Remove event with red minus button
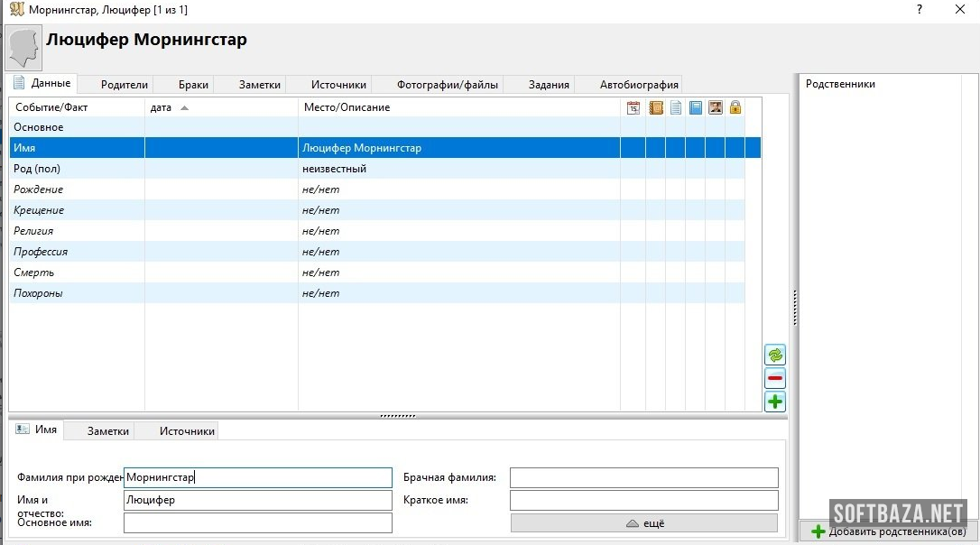This screenshot has height=545, width=980. 775,379
